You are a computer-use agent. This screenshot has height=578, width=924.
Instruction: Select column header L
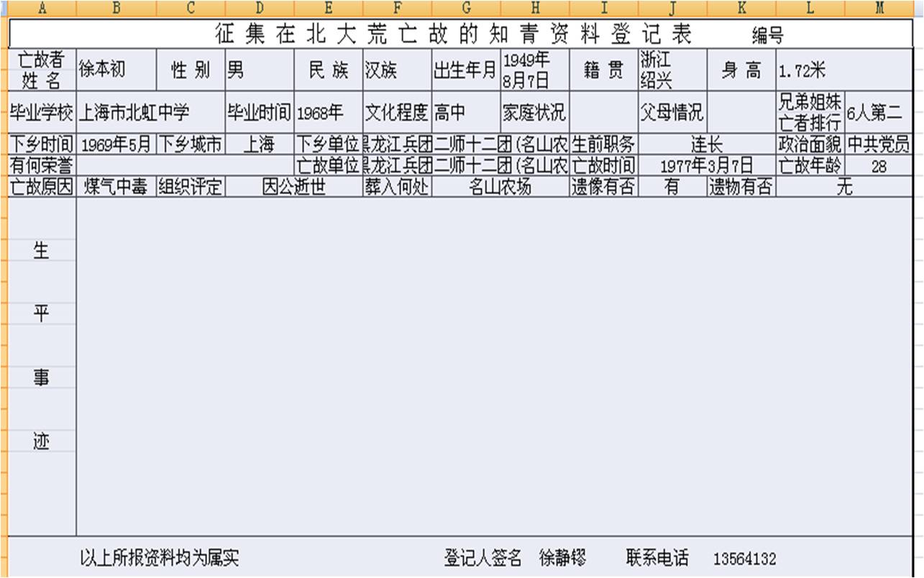tap(810, 8)
